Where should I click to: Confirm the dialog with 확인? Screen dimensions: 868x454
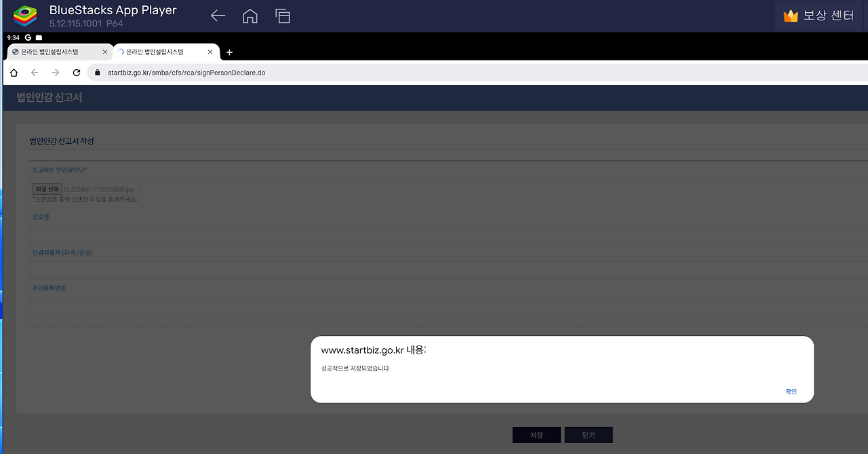[x=791, y=392]
